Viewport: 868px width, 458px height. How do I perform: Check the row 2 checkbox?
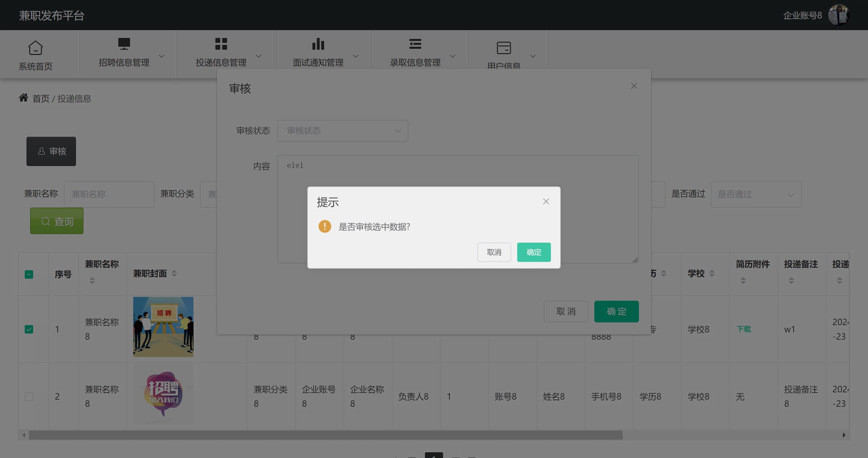coord(29,396)
